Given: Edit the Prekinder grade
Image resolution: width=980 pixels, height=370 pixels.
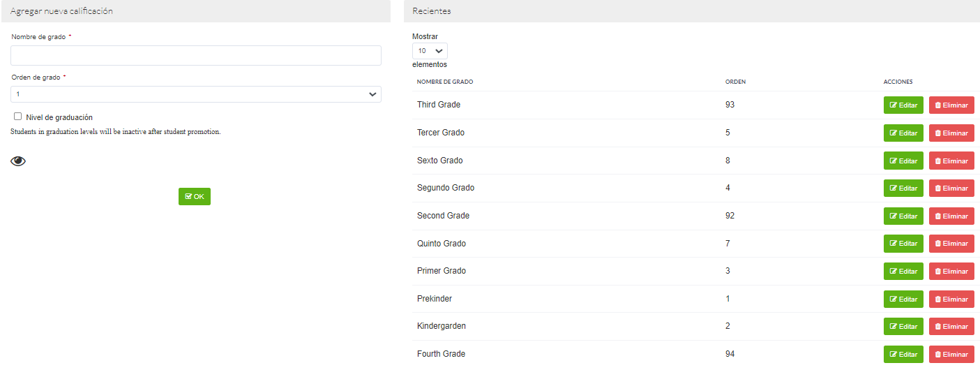Looking at the screenshot, I should tap(903, 299).
